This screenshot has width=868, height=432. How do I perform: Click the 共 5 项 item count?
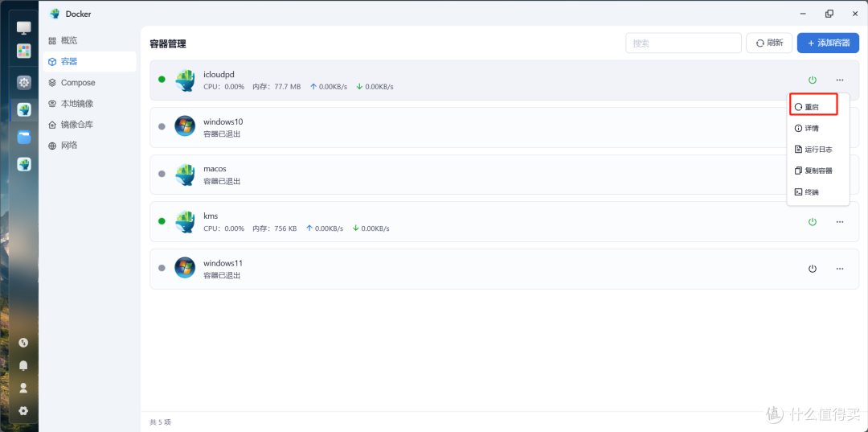click(160, 422)
